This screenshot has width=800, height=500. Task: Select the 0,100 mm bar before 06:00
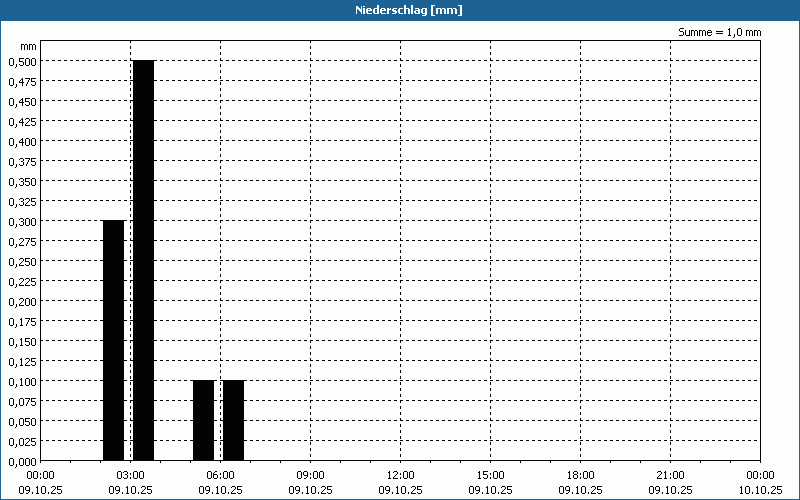point(203,420)
